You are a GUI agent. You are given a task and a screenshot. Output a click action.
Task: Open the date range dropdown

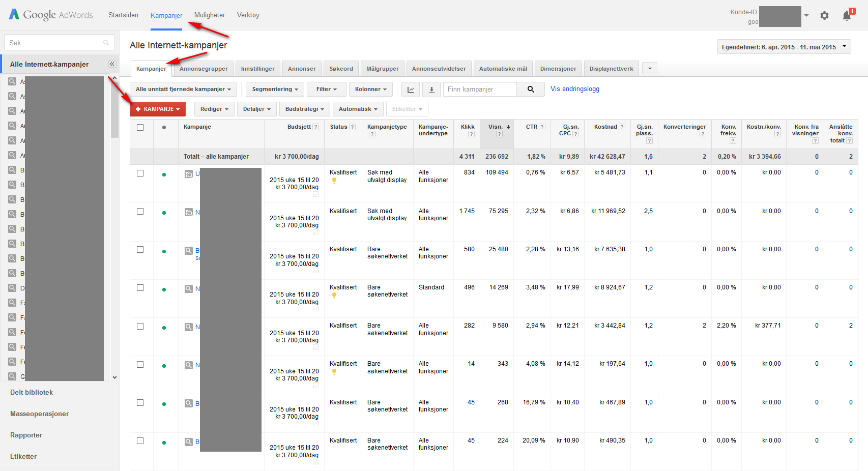coord(784,47)
